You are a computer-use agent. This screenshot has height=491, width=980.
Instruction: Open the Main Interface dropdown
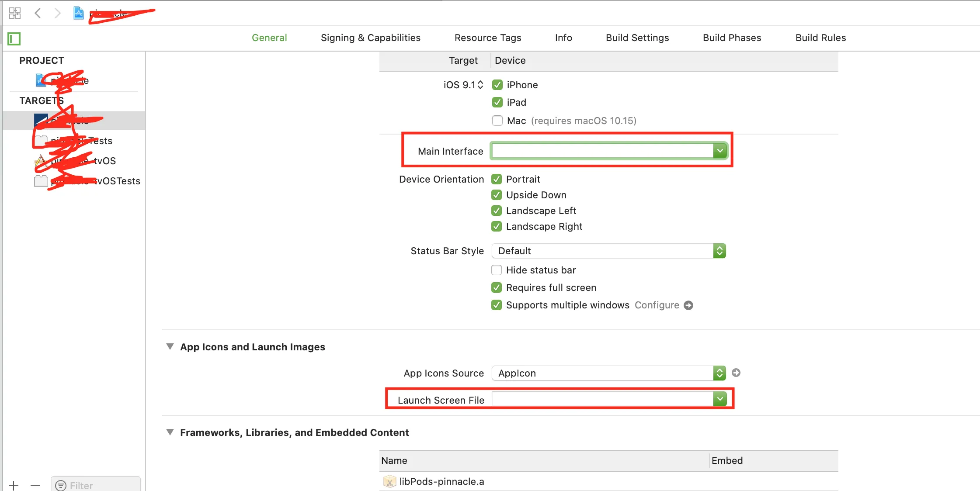719,151
